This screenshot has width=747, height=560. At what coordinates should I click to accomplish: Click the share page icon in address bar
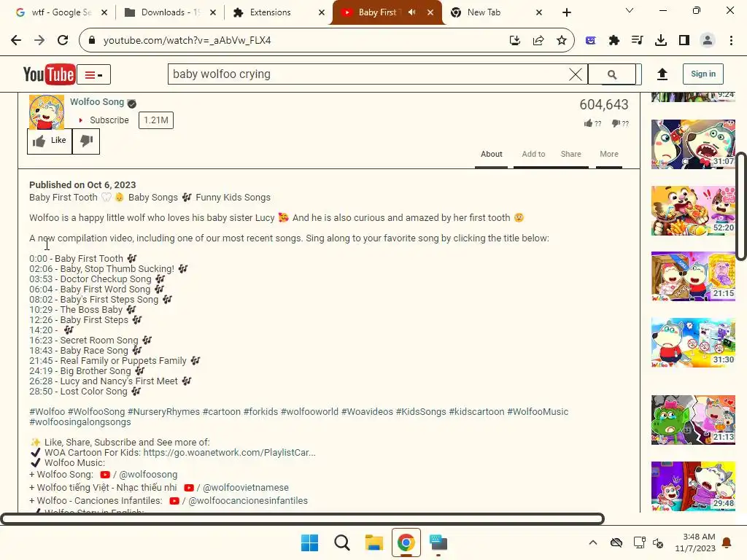click(538, 41)
